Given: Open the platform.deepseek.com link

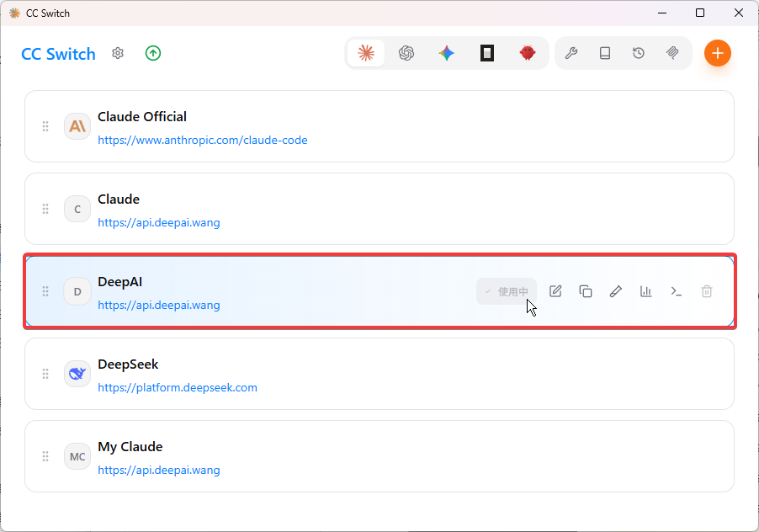Looking at the screenshot, I should click(x=178, y=388).
